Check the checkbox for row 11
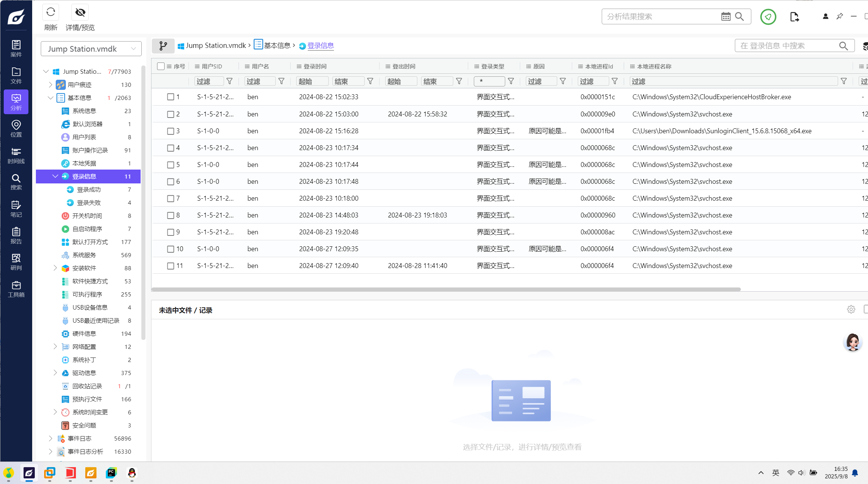The width and height of the screenshot is (868, 484). point(171,266)
